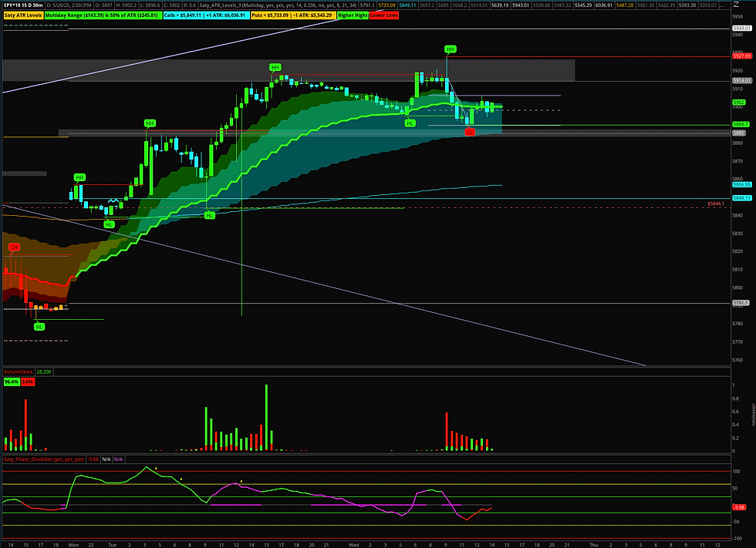Select the R: 5.6 range value
Viewport: 756px width, 548px height.
pyautogui.click(x=190, y=5)
